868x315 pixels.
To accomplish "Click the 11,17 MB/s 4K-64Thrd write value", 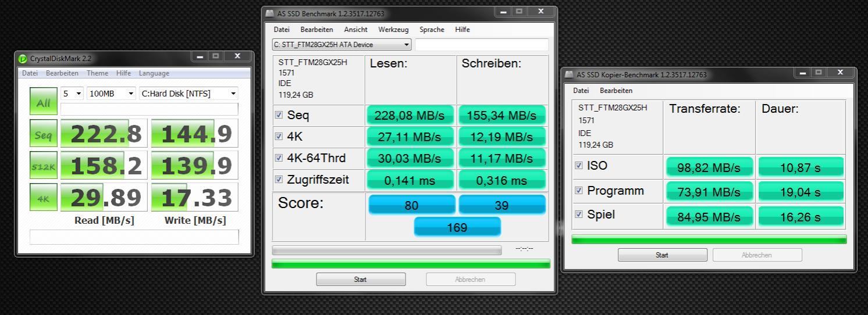I will [x=503, y=159].
